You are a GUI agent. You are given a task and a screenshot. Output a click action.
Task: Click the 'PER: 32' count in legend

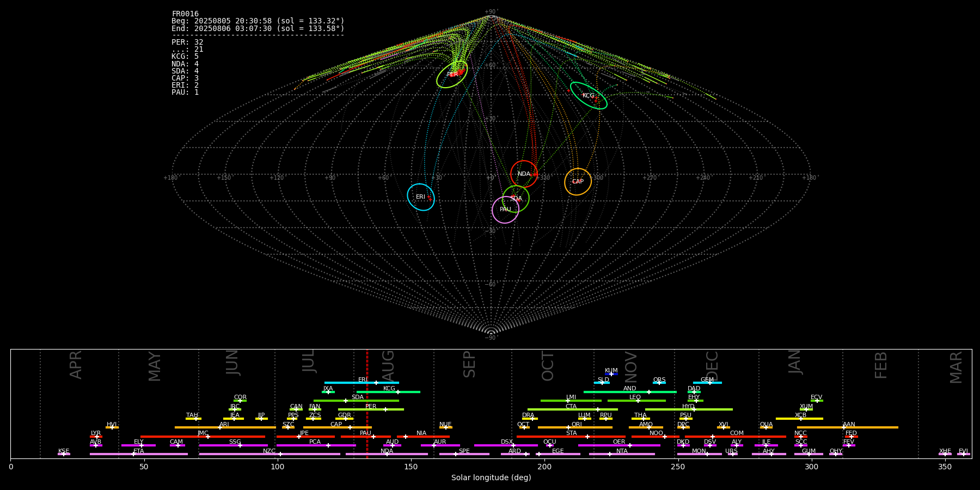pos(187,42)
